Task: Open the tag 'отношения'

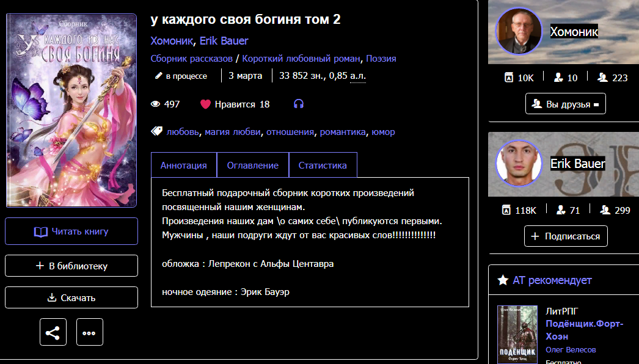Action: coord(290,132)
